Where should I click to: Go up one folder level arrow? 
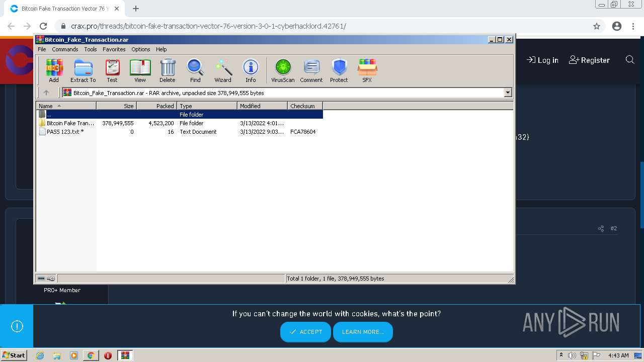(x=46, y=93)
